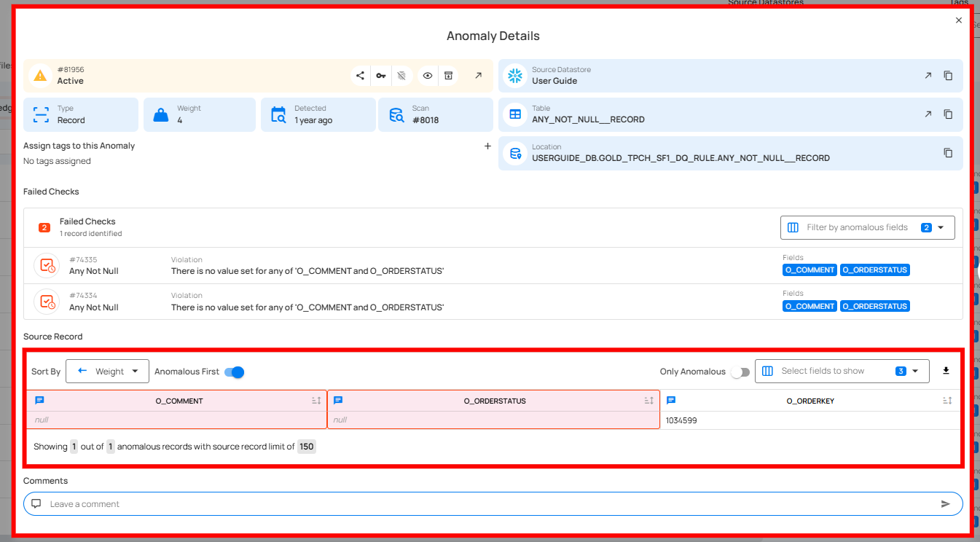Click the share icon for anomaly #81956
980x542 pixels.
pyautogui.click(x=360, y=76)
